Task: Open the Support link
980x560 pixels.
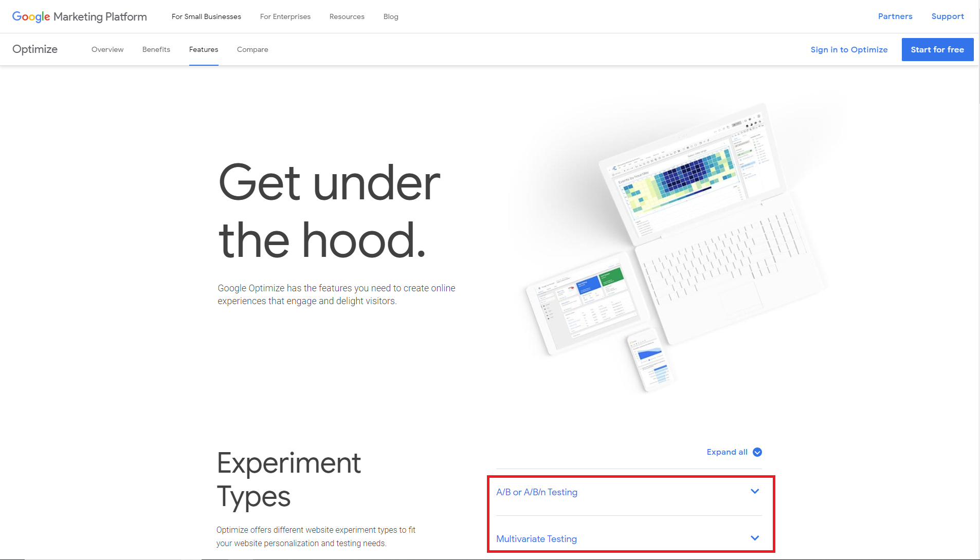Action: pos(948,16)
